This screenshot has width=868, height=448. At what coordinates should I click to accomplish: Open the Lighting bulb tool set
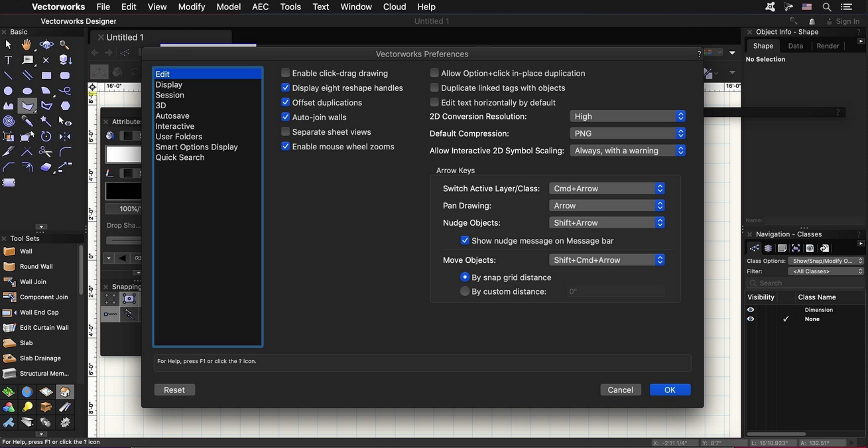click(x=27, y=407)
